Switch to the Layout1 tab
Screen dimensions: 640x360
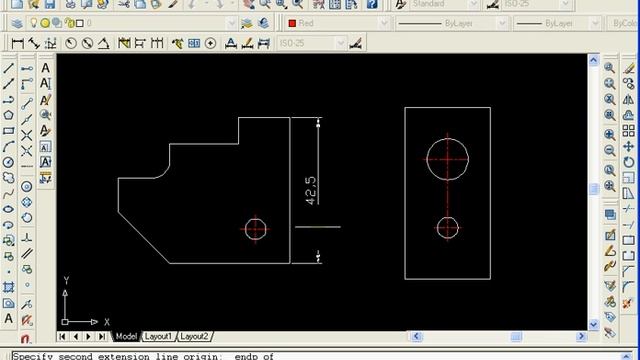[x=158, y=336]
